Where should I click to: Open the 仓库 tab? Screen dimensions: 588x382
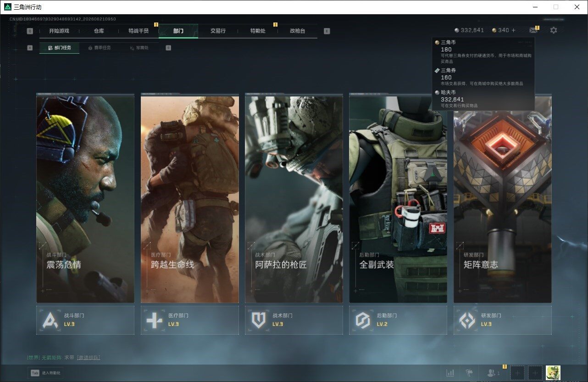point(99,31)
